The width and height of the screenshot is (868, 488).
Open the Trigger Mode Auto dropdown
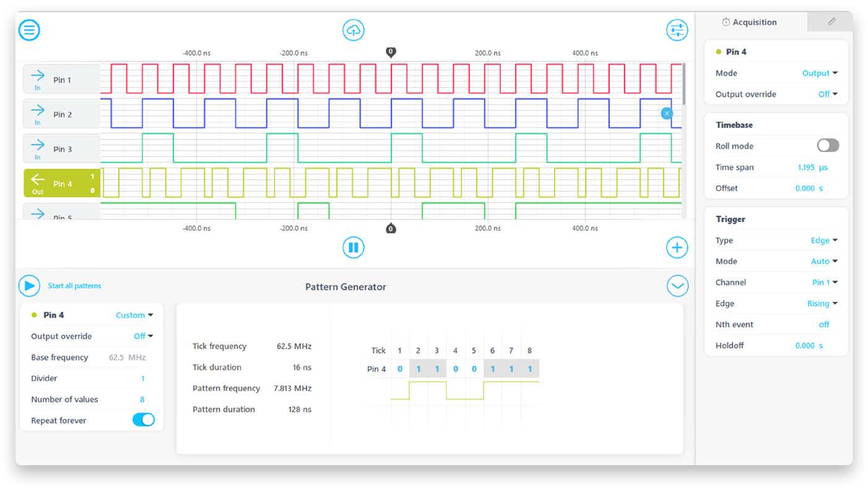click(824, 262)
